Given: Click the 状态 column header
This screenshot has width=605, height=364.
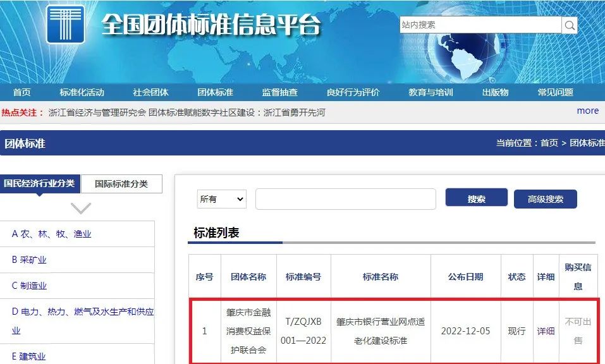Looking at the screenshot, I should 516,277.
